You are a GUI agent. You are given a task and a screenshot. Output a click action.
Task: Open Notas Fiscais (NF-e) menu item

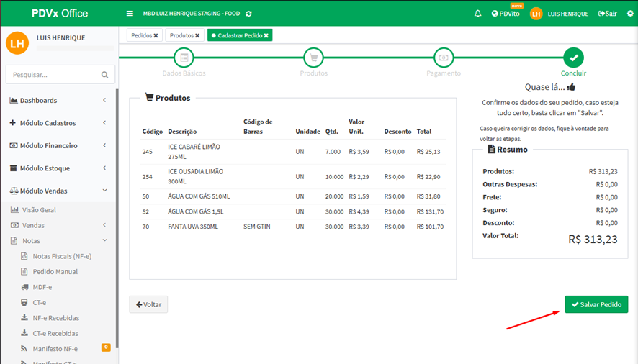62,256
